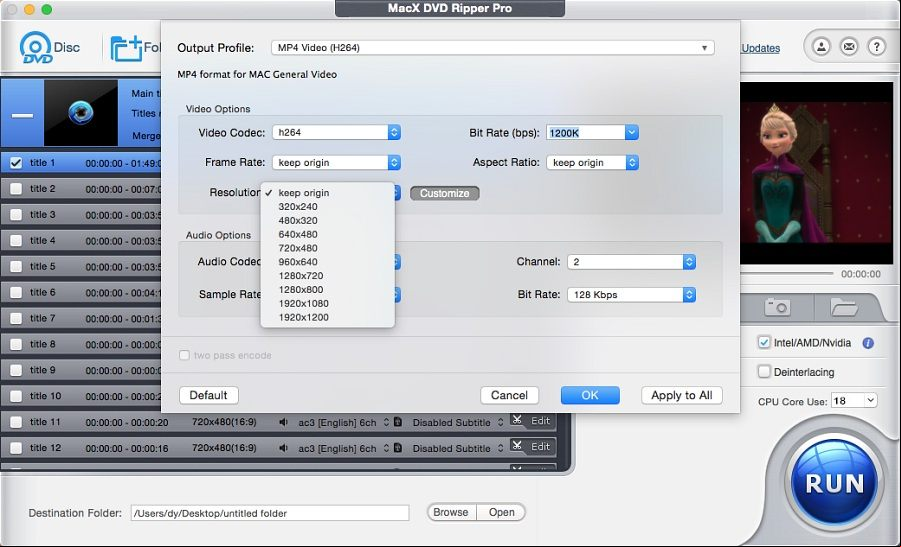Click Apply to All button
Viewport: 901px width, 547px height.
point(681,395)
